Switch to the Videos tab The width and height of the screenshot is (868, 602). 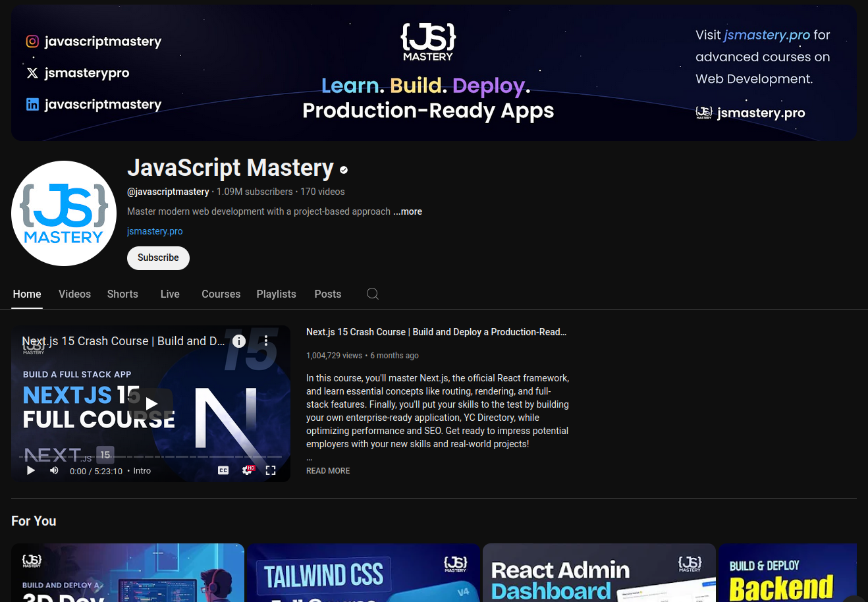tap(74, 294)
